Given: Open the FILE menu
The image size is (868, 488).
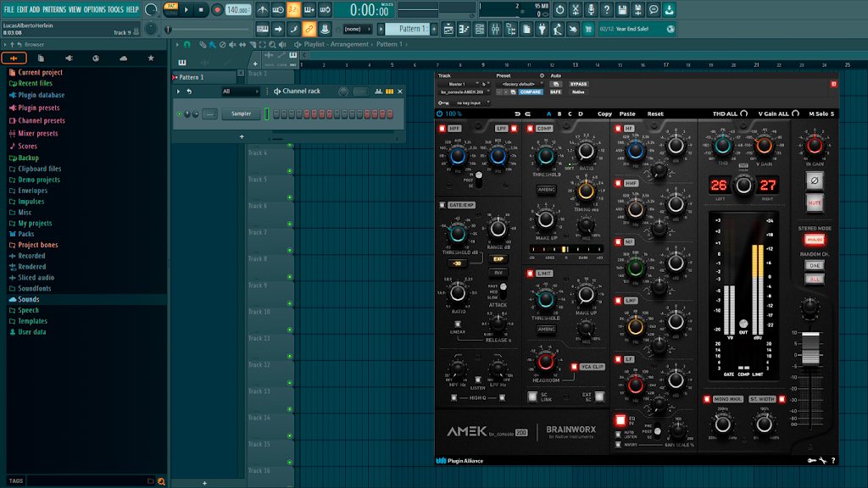Looking at the screenshot, I should tap(8, 9).
